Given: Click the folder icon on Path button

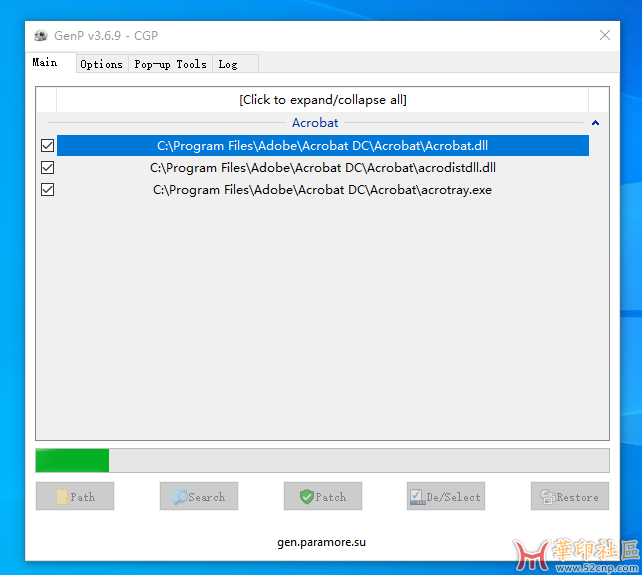Looking at the screenshot, I should (x=62, y=497).
